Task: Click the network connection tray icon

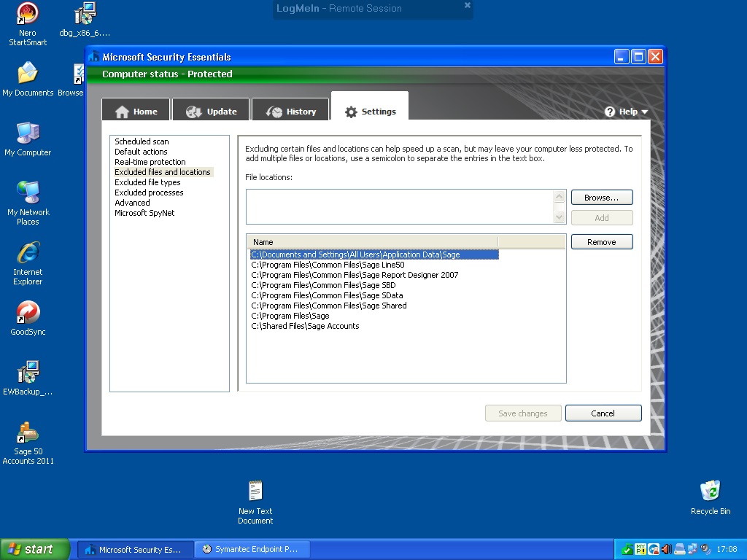Action: click(x=692, y=550)
